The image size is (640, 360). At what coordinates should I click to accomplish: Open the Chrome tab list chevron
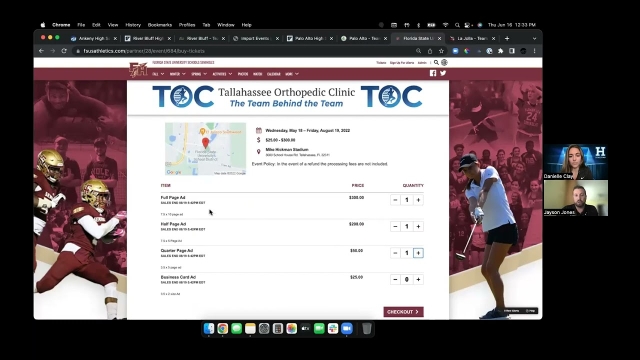click(534, 38)
